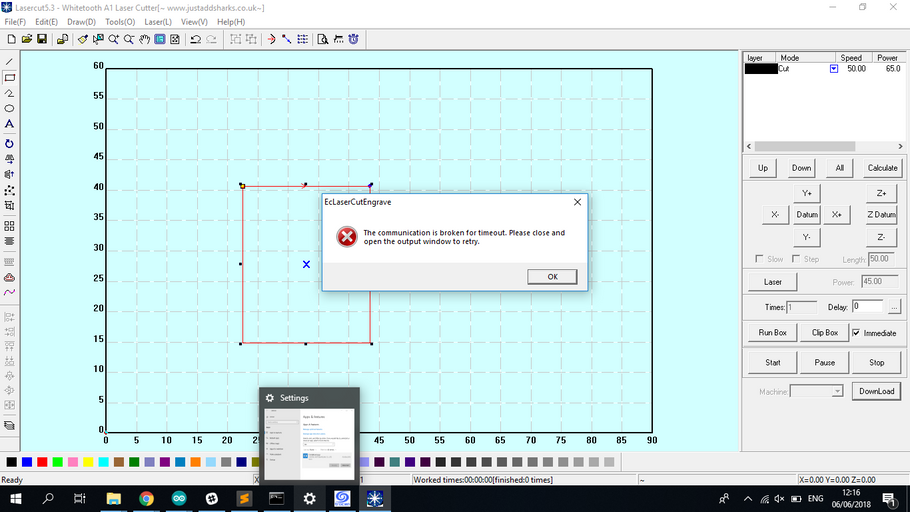910x512 pixels.
Task: Open the Cut mode dropdown arrow
Action: [x=834, y=69]
